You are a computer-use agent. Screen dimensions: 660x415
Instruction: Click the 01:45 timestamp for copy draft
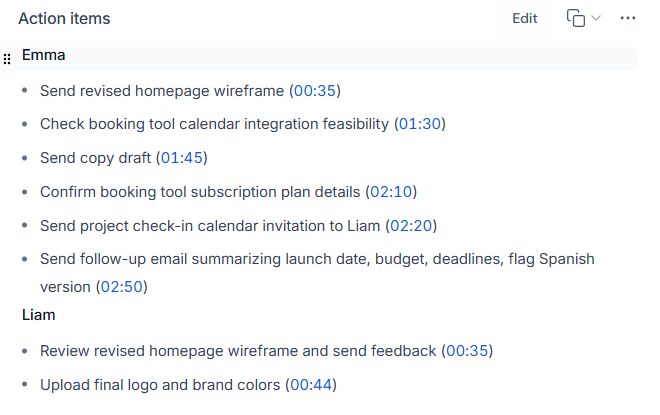(x=182, y=158)
